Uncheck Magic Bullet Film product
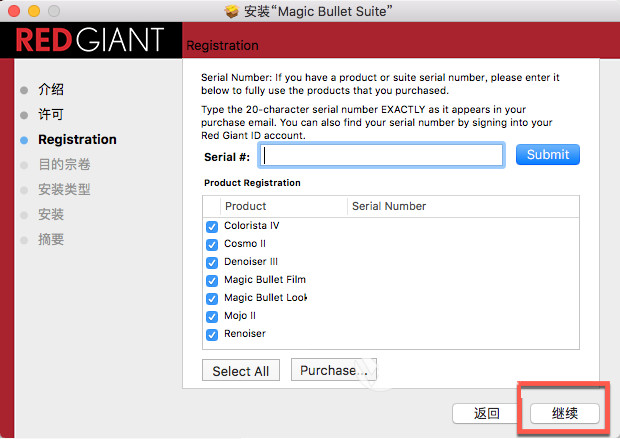This screenshot has height=439, width=620. coord(212,280)
